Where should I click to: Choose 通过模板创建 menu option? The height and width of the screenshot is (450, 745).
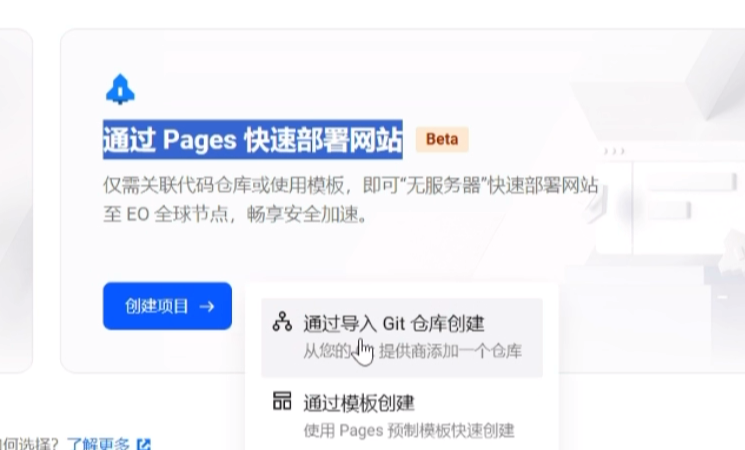pos(402,415)
